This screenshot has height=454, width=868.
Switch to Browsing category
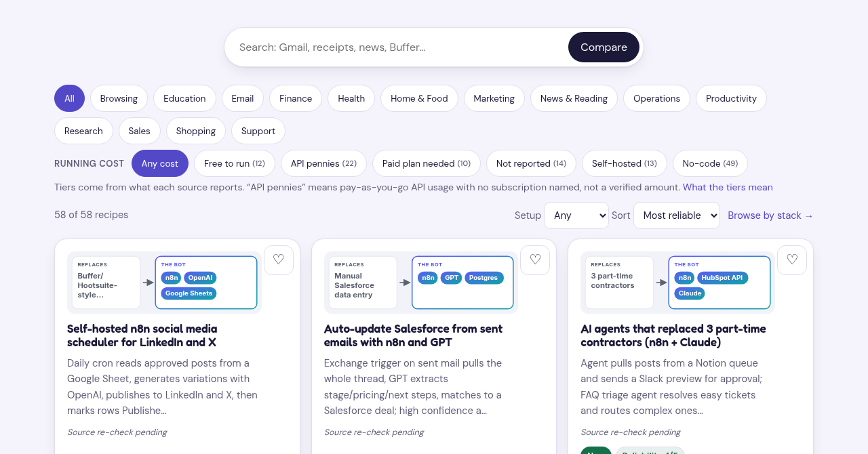point(119,98)
